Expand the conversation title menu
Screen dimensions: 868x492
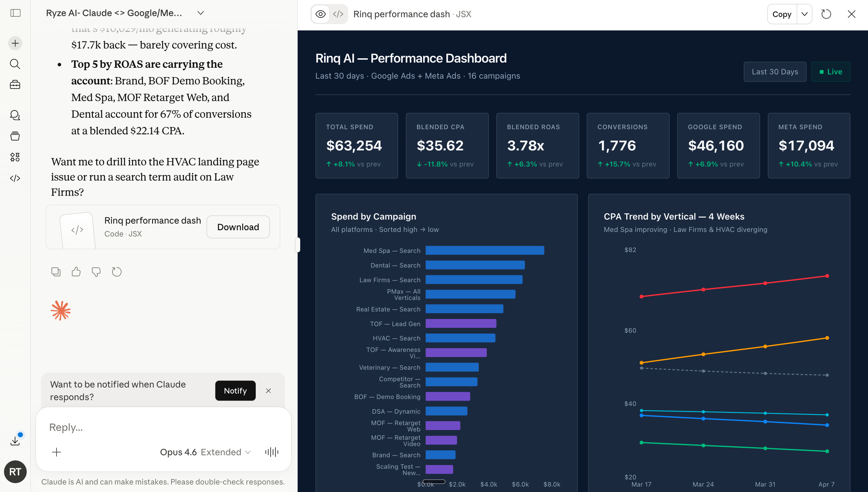200,13
